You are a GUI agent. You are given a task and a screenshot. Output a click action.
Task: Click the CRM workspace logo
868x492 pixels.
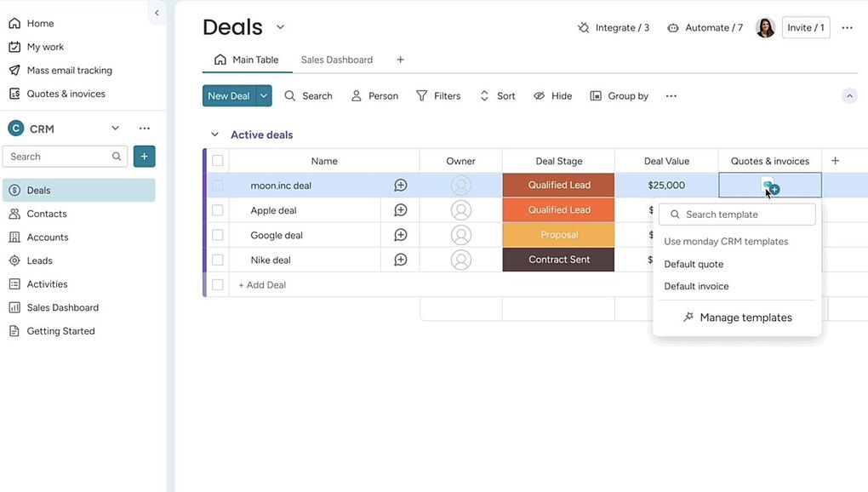(16, 129)
